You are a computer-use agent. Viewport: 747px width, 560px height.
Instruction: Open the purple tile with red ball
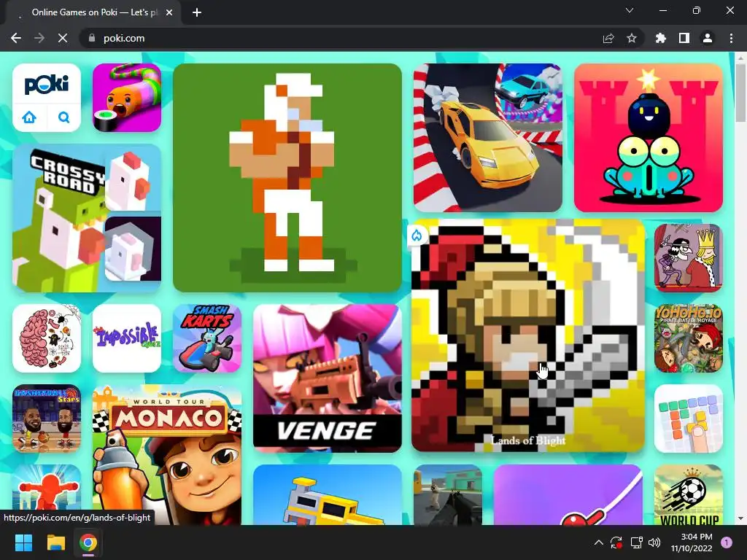pos(568,494)
